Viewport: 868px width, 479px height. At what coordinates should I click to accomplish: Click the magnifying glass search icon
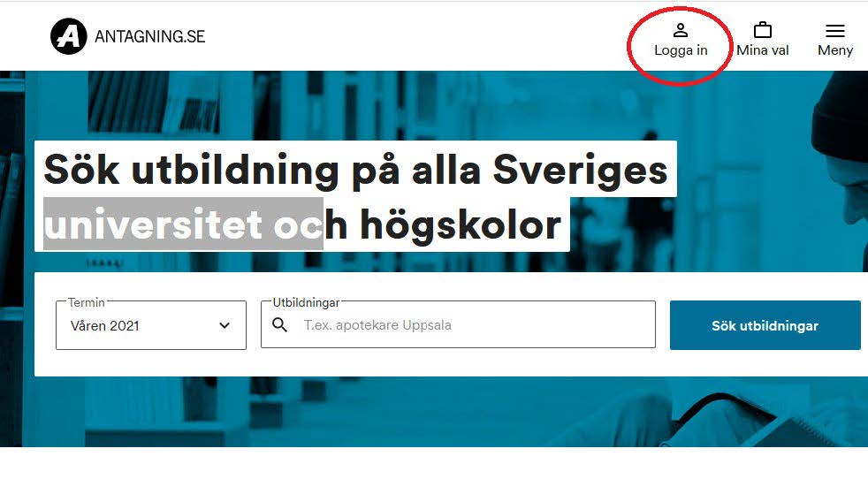point(280,325)
